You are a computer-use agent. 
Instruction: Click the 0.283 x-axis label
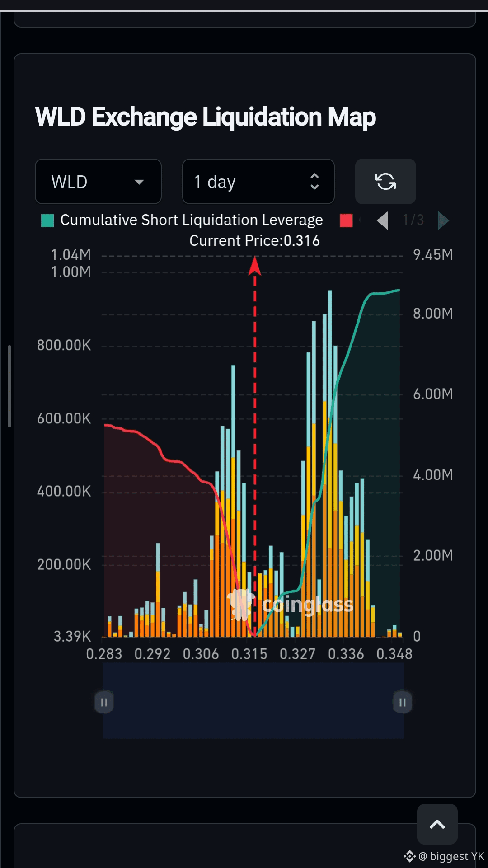coord(104,654)
